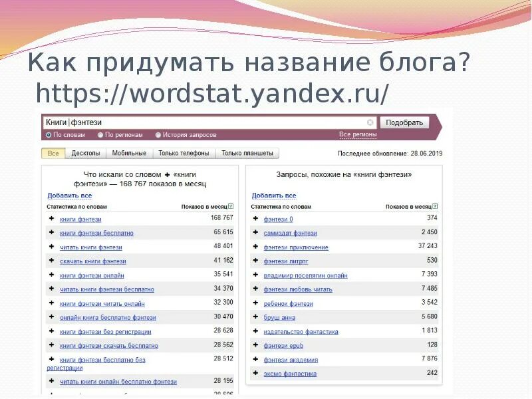Screen dimensions: 532x399
Task: Open 'книги фэнтези онлайн' query link
Action: pyautogui.click(x=92, y=276)
